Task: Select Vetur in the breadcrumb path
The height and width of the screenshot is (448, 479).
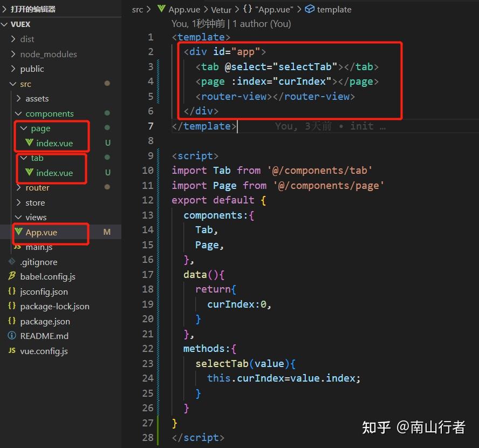Action: tap(221, 9)
